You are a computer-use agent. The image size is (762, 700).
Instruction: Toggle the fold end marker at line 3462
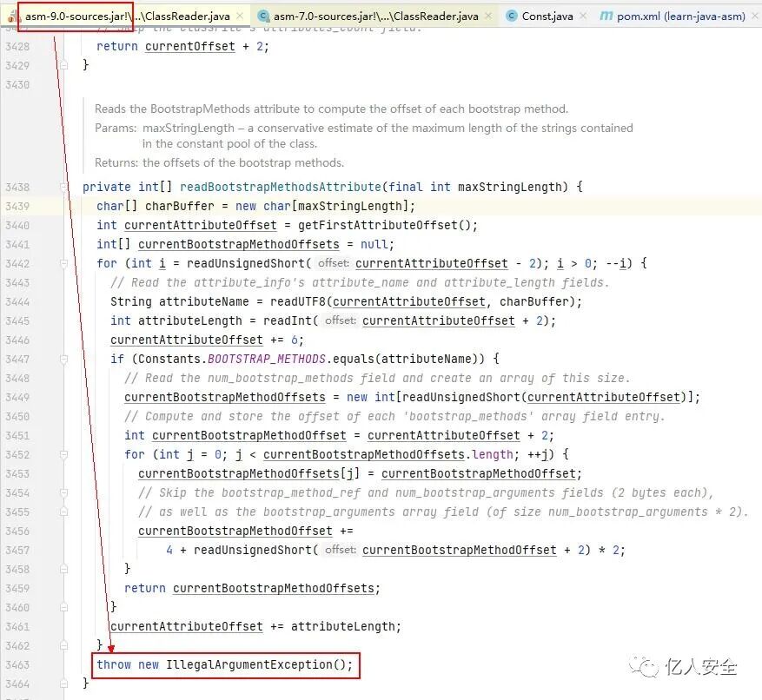pos(63,645)
